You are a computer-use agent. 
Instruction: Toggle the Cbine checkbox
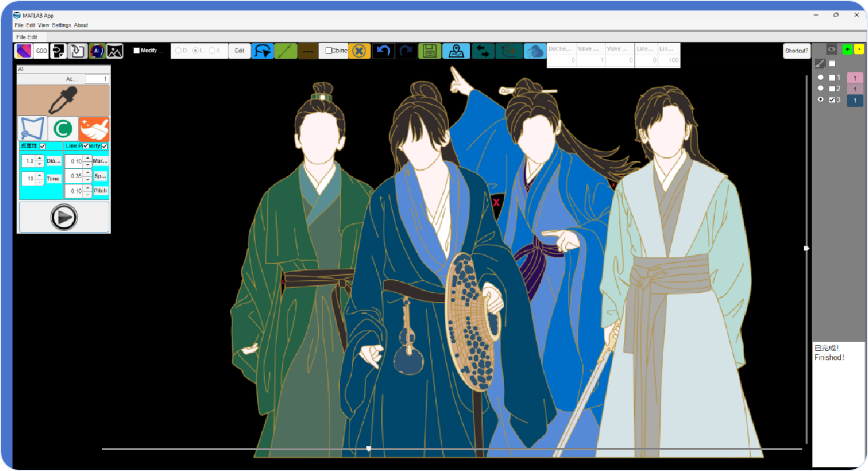pyautogui.click(x=328, y=51)
